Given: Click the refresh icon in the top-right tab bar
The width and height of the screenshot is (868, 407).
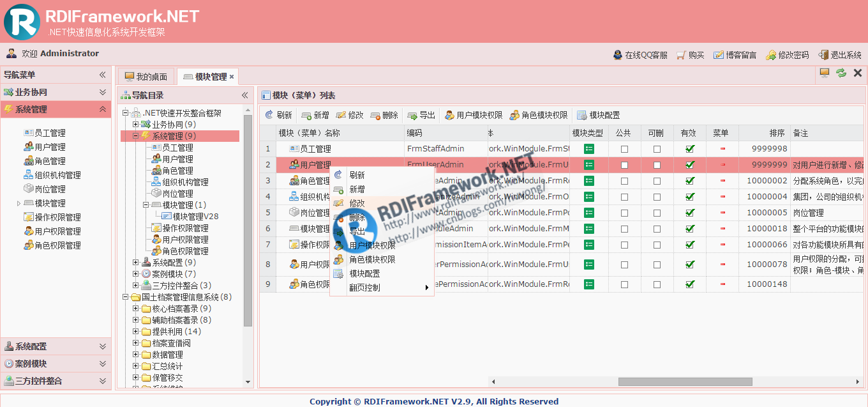Looking at the screenshot, I should click(841, 73).
